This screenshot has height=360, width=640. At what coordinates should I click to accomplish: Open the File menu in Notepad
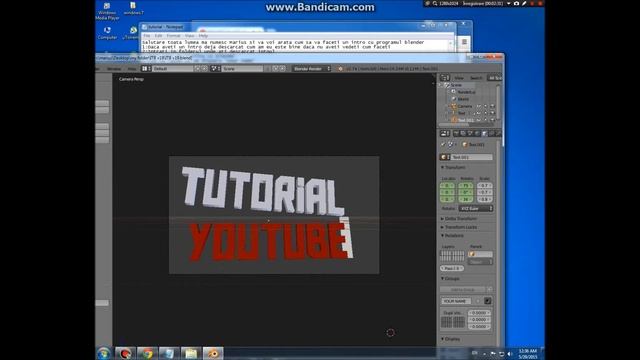click(147, 36)
